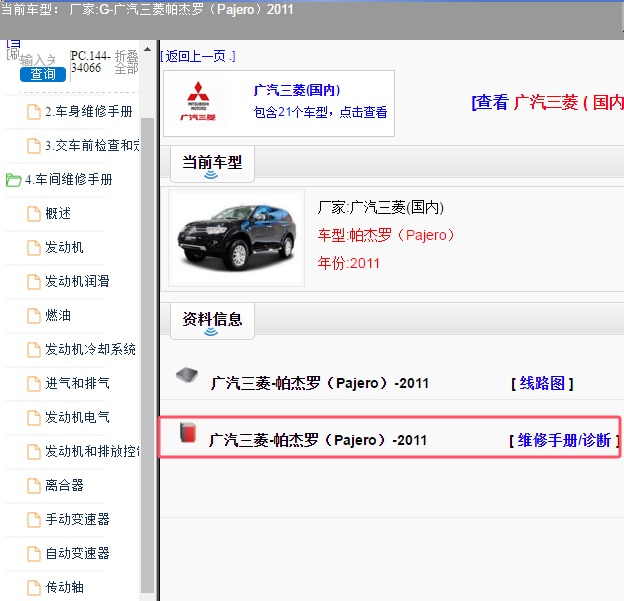Click the document icon beside 手动变速器

(34, 519)
